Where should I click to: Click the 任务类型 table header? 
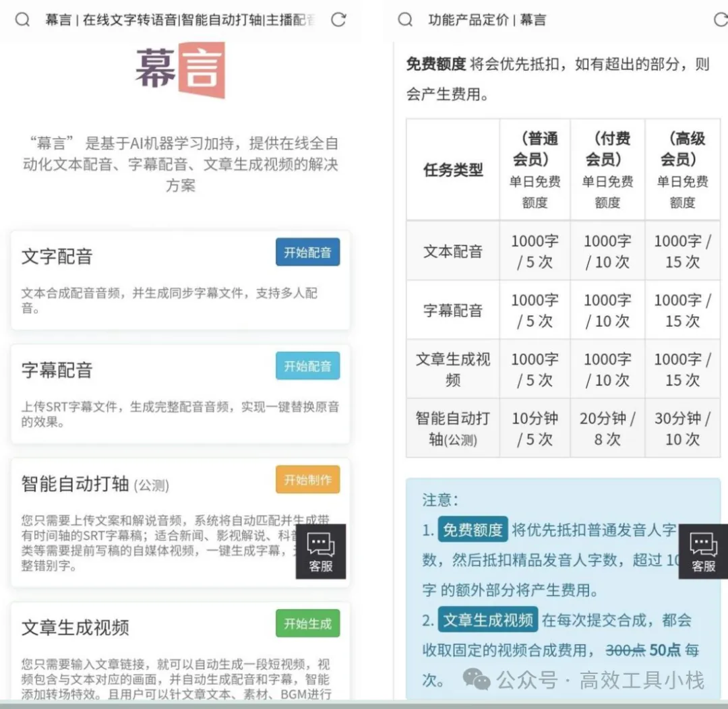453,170
